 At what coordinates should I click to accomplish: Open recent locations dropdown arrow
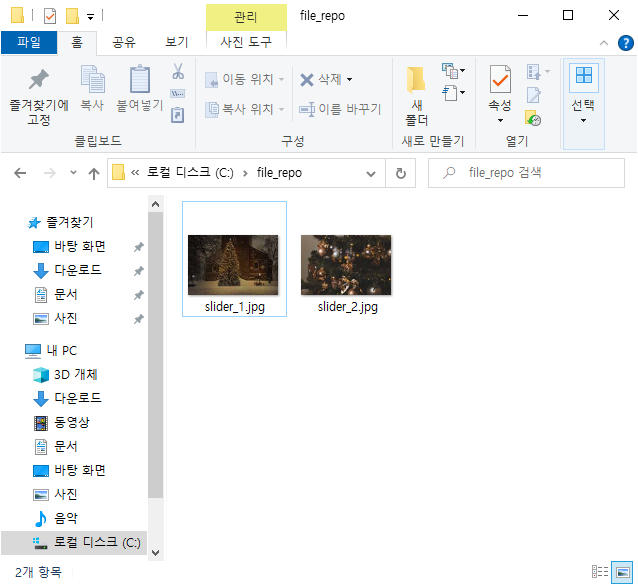[73, 172]
